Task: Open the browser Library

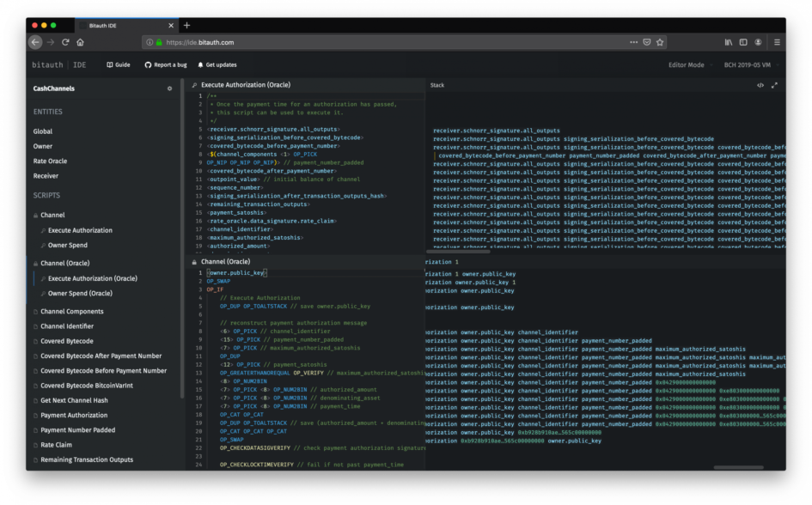Action: (729, 42)
